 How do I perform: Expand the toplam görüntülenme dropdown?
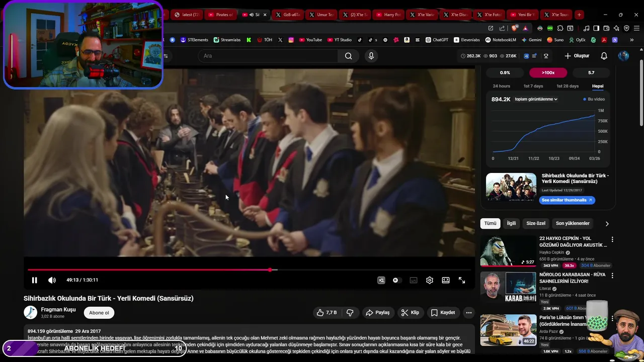(x=536, y=99)
